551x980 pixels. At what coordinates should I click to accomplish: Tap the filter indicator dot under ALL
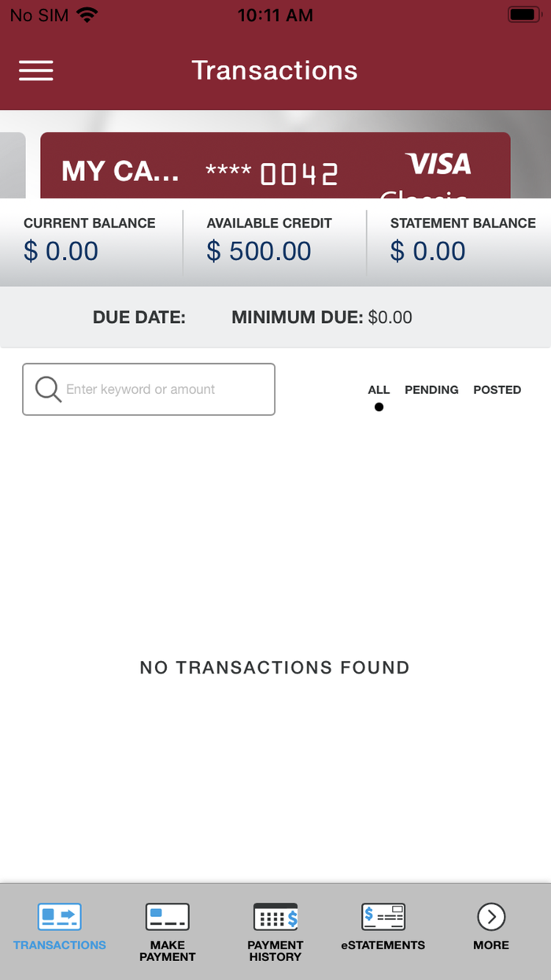click(379, 406)
